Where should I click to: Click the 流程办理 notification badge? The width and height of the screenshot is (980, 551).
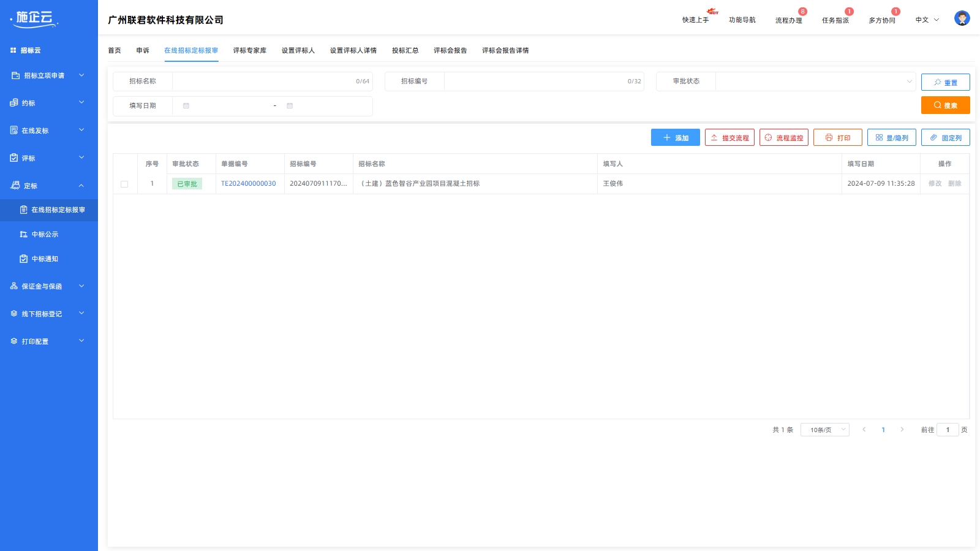click(x=802, y=12)
